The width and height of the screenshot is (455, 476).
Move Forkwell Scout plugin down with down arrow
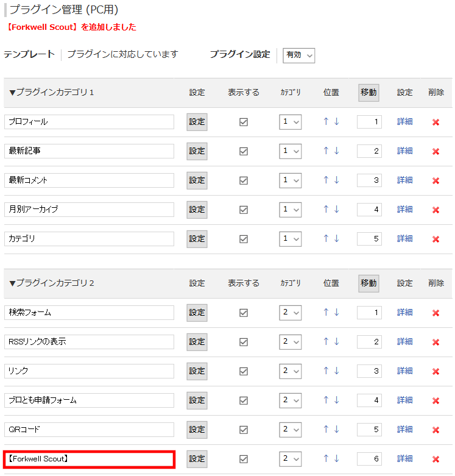click(336, 458)
